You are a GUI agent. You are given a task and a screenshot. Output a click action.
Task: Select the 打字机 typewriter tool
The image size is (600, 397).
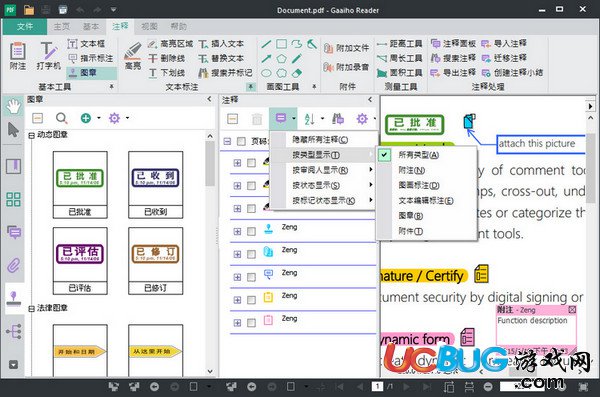click(x=48, y=56)
